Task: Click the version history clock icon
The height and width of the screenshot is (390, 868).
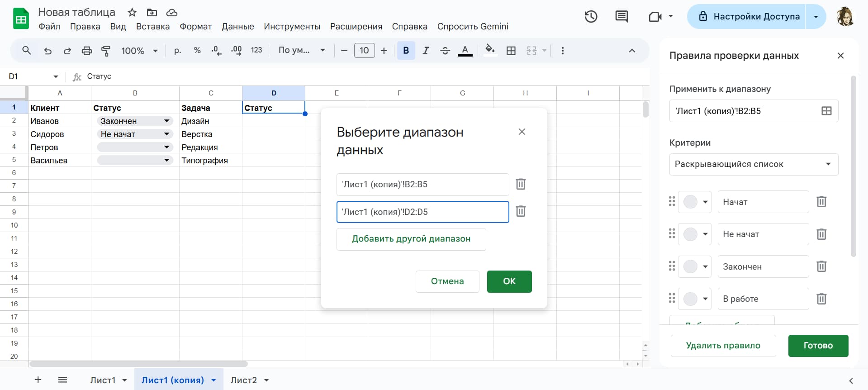Action: (x=591, y=17)
